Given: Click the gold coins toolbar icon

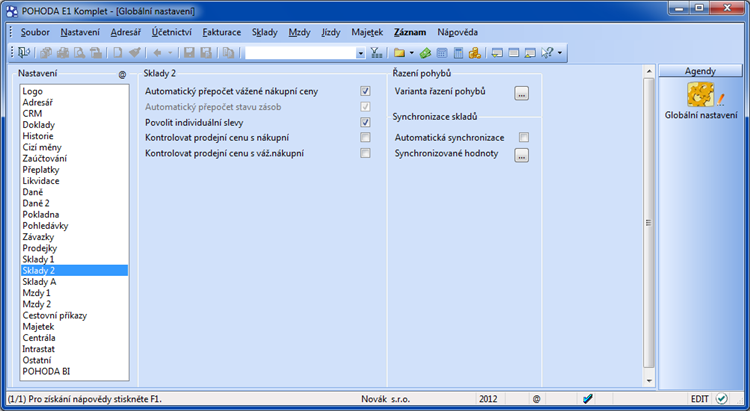Looking at the screenshot, I should pyautogui.click(x=474, y=53).
